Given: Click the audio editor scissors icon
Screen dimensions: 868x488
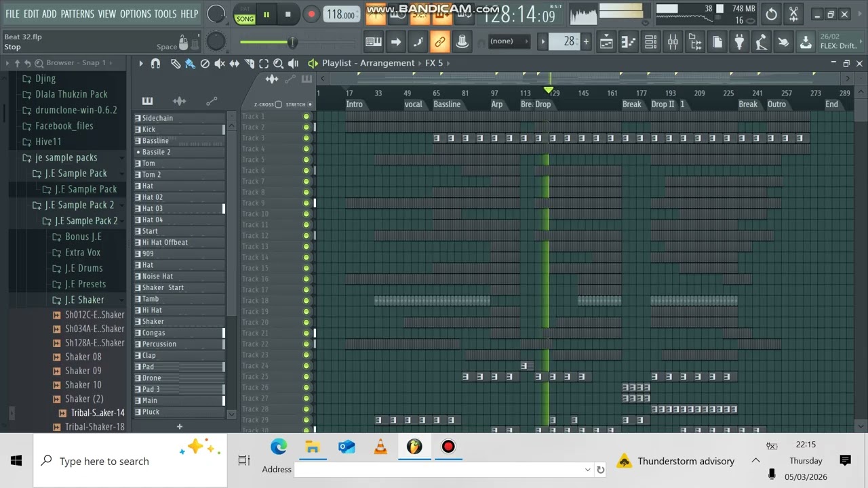Looking at the screenshot, I should 793,14.
